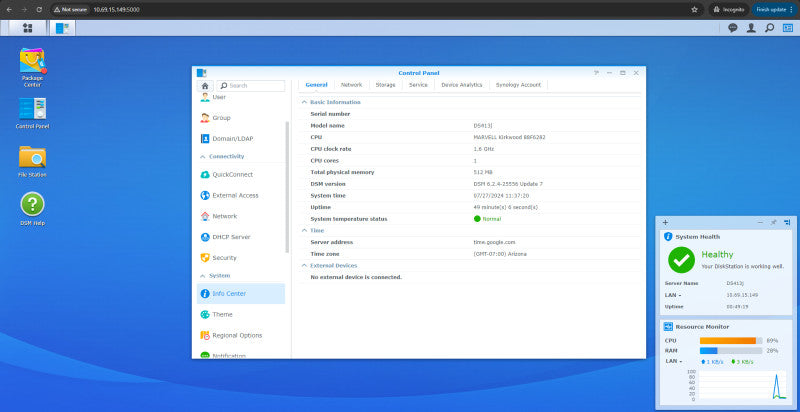
Task: Click the (GMT-07:00) Arizona time zone value
Action: [x=500, y=254]
